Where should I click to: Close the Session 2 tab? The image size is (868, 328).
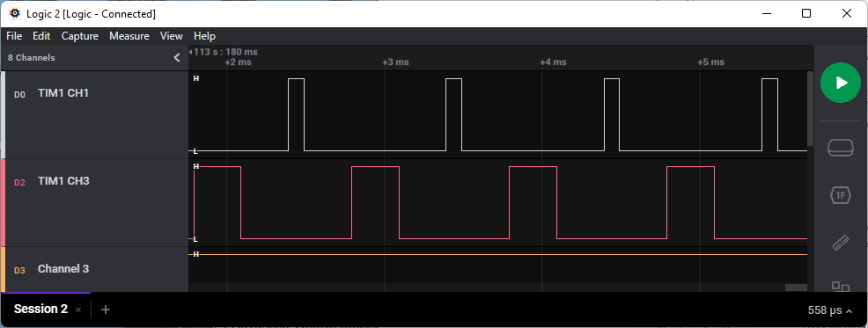click(78, 310)
